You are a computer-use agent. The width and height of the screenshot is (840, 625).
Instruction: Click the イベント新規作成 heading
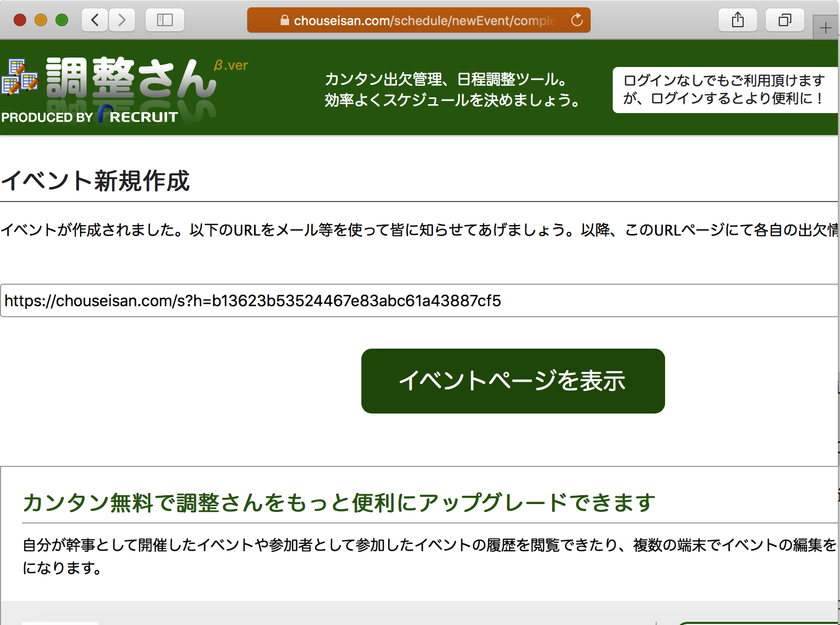click(95, 181)
